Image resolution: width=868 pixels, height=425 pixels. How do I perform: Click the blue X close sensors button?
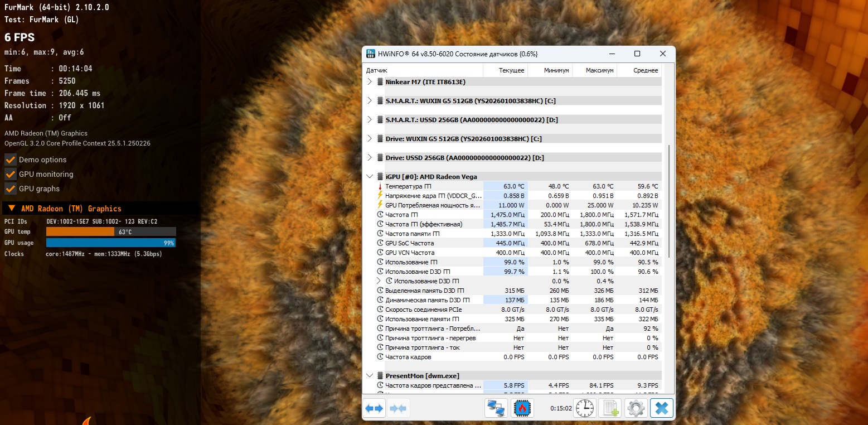662,408
